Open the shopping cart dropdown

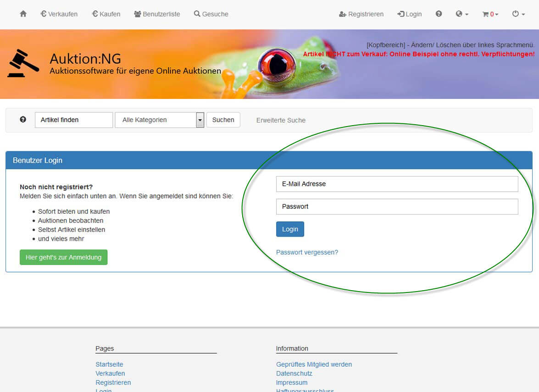[x=490, y=14]
